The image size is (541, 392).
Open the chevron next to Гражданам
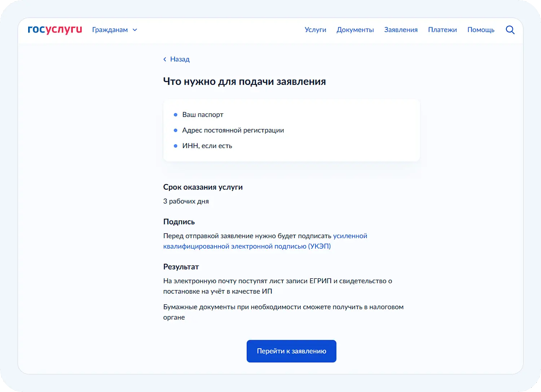click(135, 30)
